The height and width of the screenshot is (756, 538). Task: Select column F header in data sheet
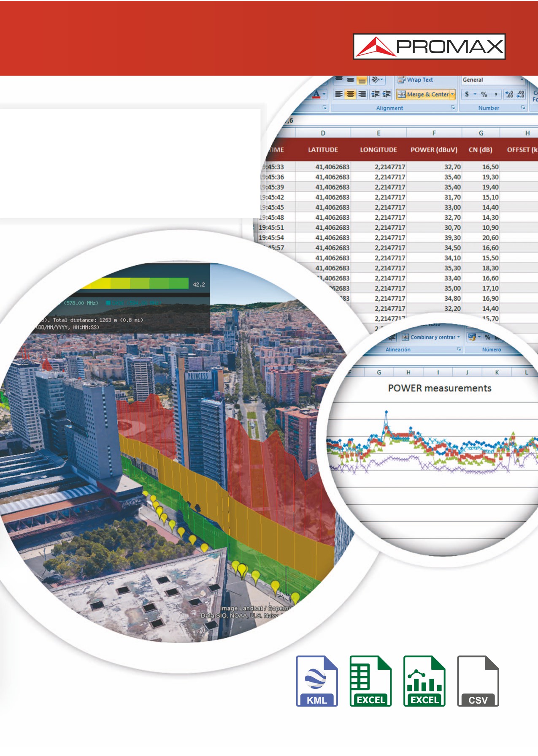click(434, 133)
